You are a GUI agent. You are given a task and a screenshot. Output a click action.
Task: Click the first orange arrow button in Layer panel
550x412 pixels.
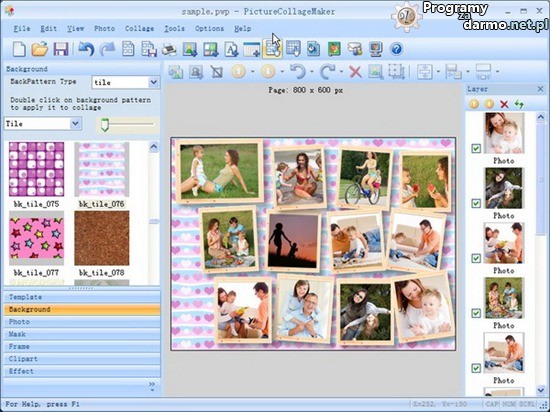474,104
